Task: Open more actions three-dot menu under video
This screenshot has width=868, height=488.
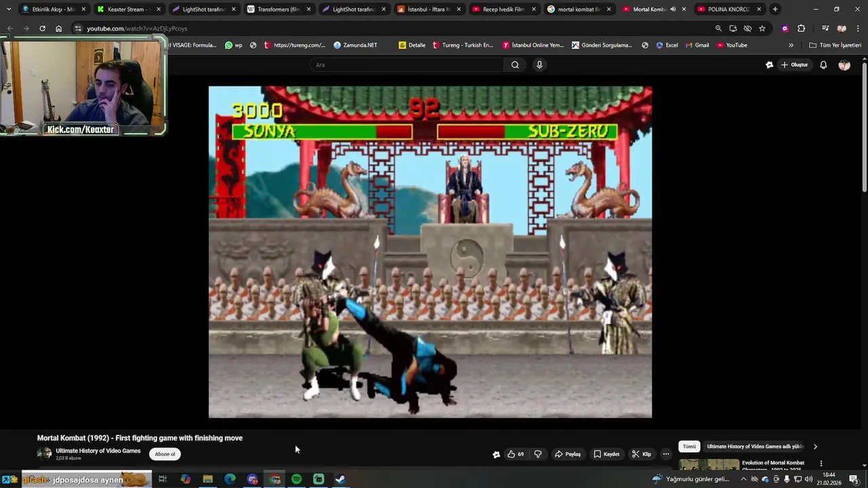Action: pyautogui.click(x=666, y=454)
